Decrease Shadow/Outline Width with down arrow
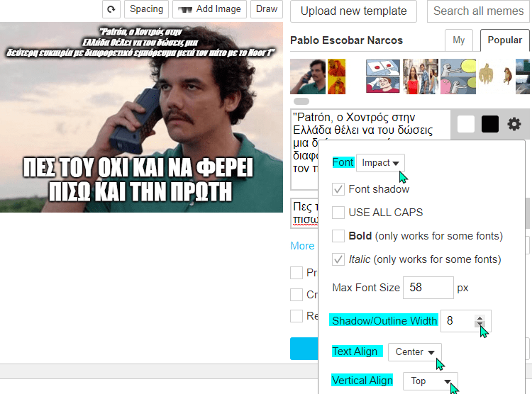532x394 pixels. tap(480, 323)
